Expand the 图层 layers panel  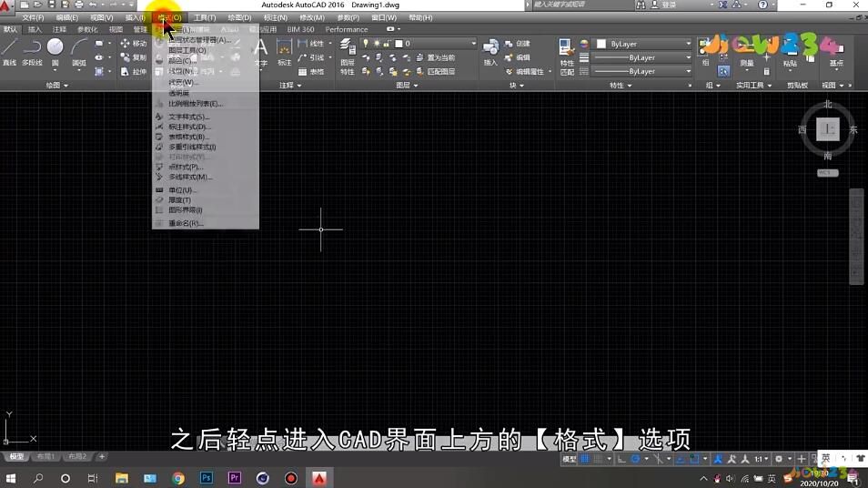(x=407, y=86)
